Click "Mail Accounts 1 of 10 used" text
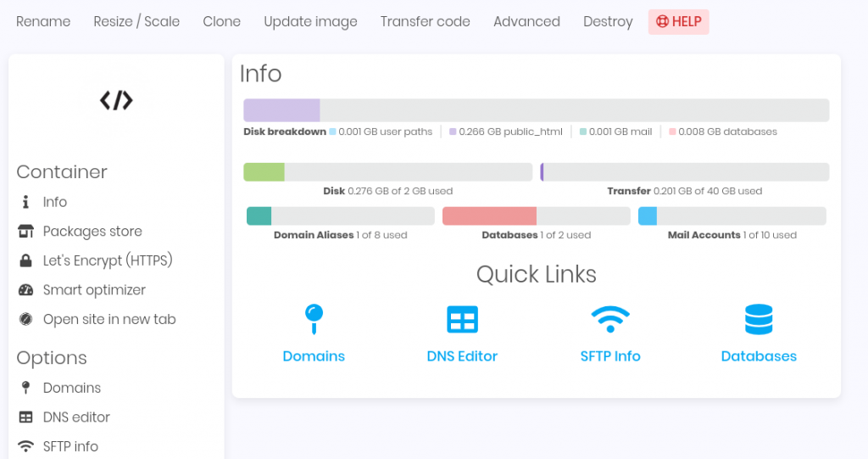This screenshot has width=868, height=459. (732, 235)
